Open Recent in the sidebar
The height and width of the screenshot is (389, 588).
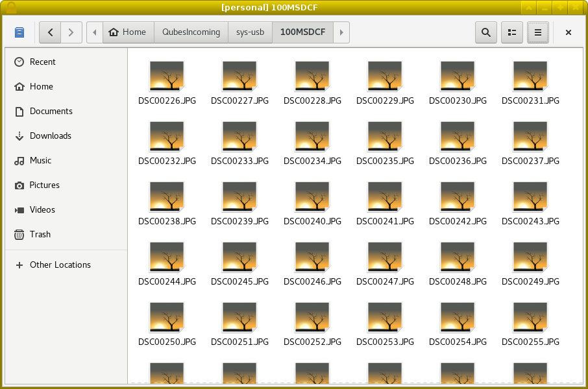[x=66, y=62]
